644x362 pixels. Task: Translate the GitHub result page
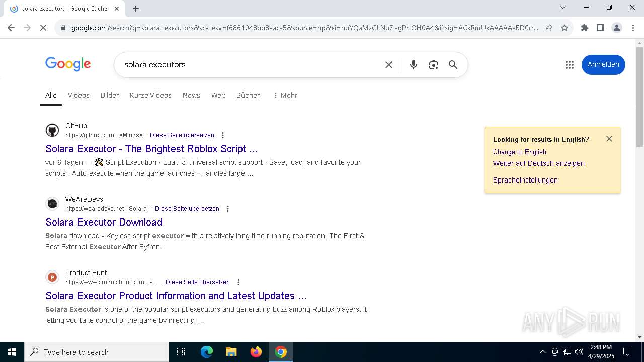click(182, 135)
